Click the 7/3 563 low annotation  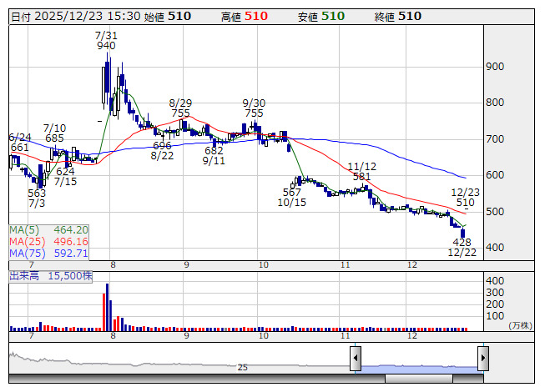pyautogui.click(x=37, y=198)
